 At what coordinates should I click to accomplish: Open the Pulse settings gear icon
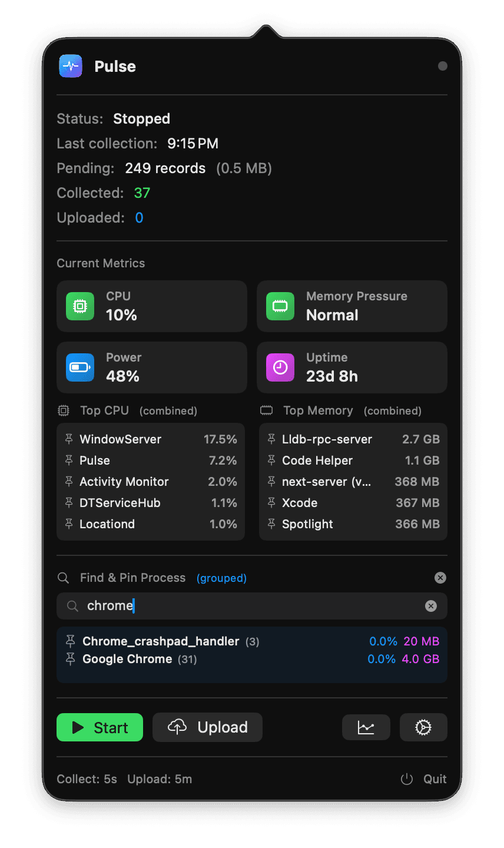tap(423, 727)
